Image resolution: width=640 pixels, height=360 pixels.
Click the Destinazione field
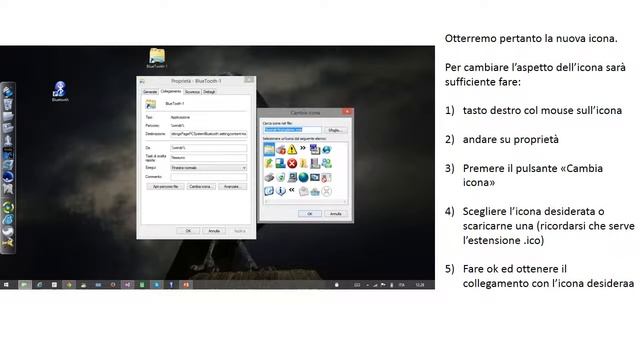click(209, 134)
